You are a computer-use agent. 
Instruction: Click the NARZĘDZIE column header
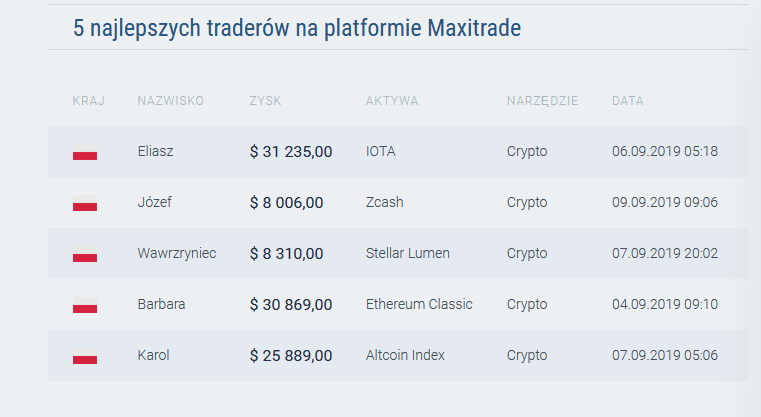[542, 100]
